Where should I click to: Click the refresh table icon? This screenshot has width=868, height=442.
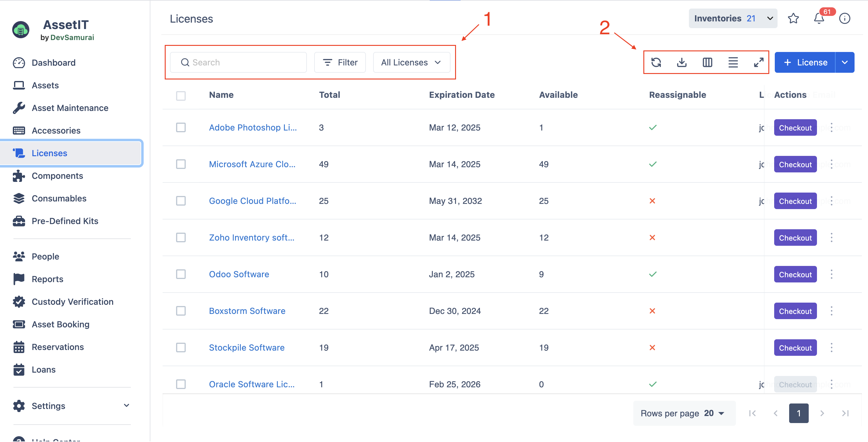click(x=656, y=62)
